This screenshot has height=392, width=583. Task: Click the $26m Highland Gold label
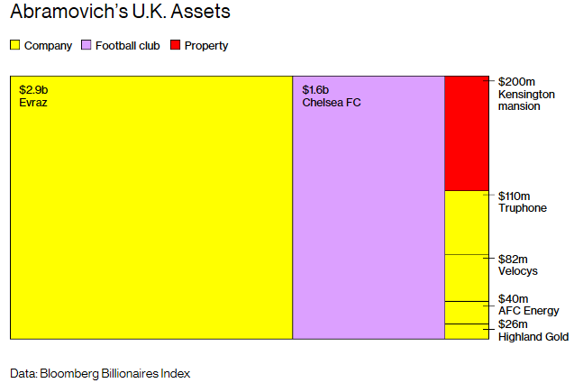pos(532,331)
